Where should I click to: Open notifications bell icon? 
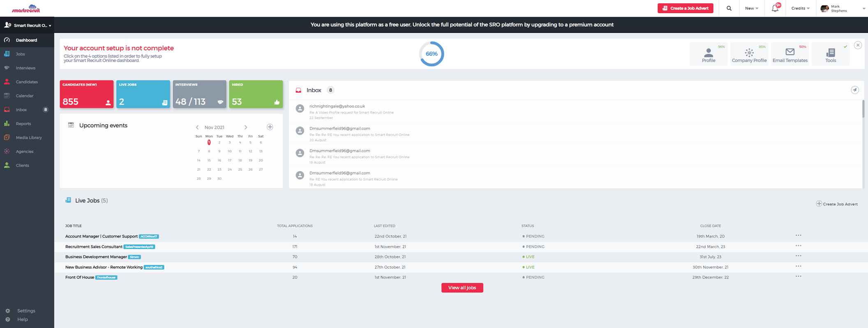tap(775, 8)
